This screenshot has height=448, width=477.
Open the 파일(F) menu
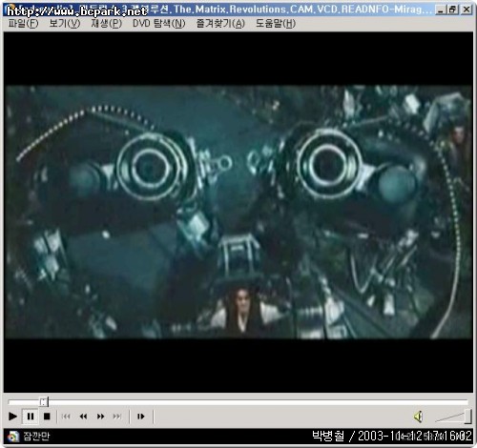[x=23, y=24]
